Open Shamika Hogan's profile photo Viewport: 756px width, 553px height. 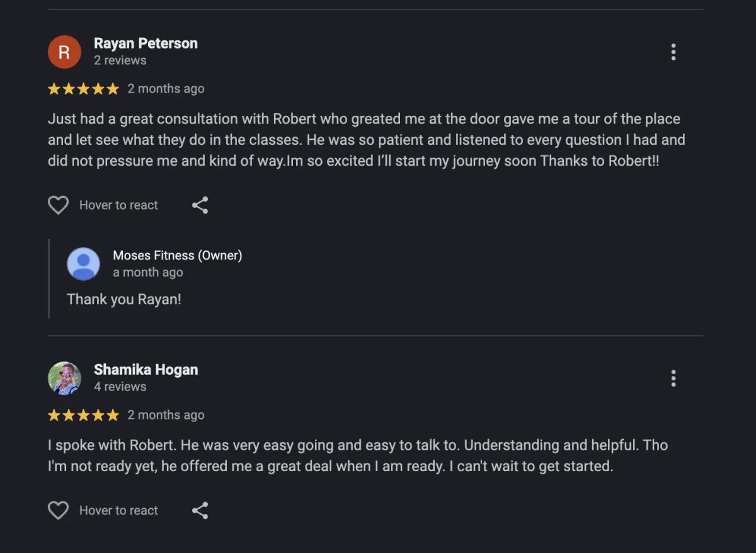[x=64, y=379]
